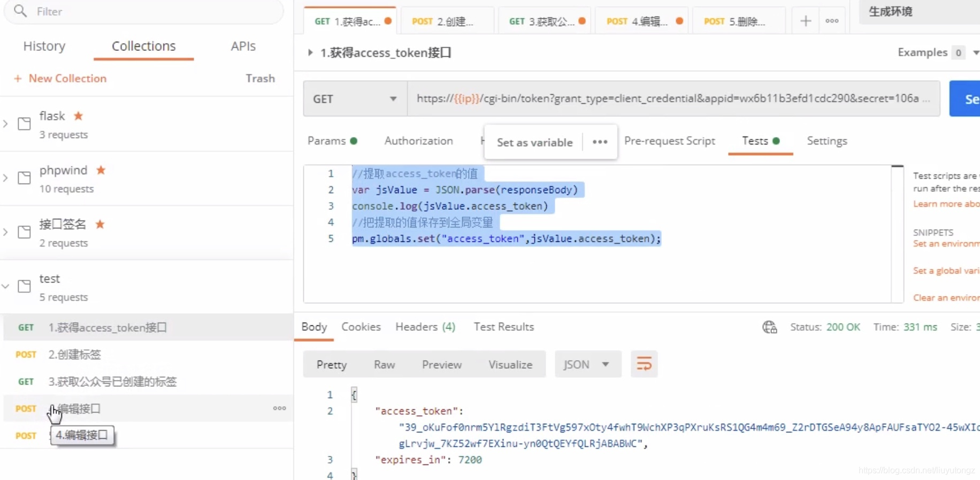Expand the phpwind collection
This screenshot has height=480, width=980.
pyautogui.click(x=5, y=178)
